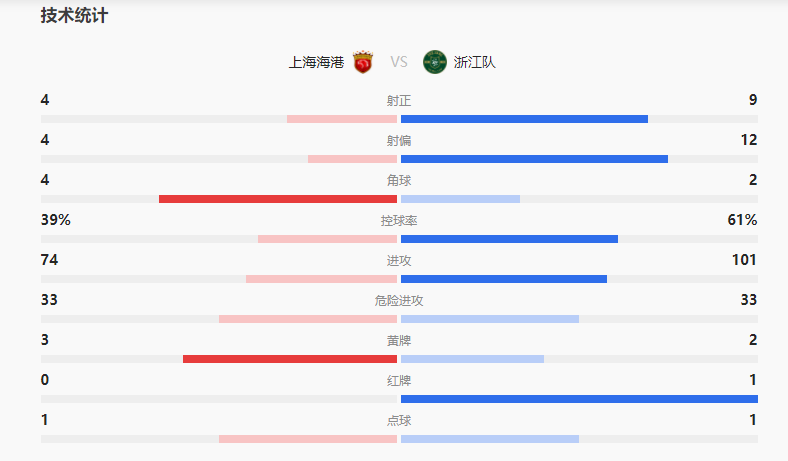This screenshot has height=461, width=788.
Task: Click the VS text between teams
Action: pyautogui.click(x=399, y=62)
